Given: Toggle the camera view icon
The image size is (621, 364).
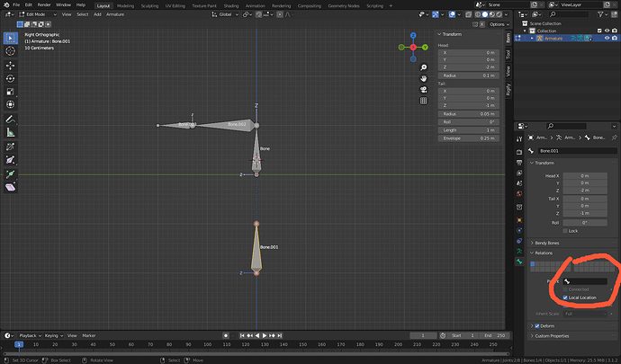Looking at the screenshot, I should (x=423, y=90).
